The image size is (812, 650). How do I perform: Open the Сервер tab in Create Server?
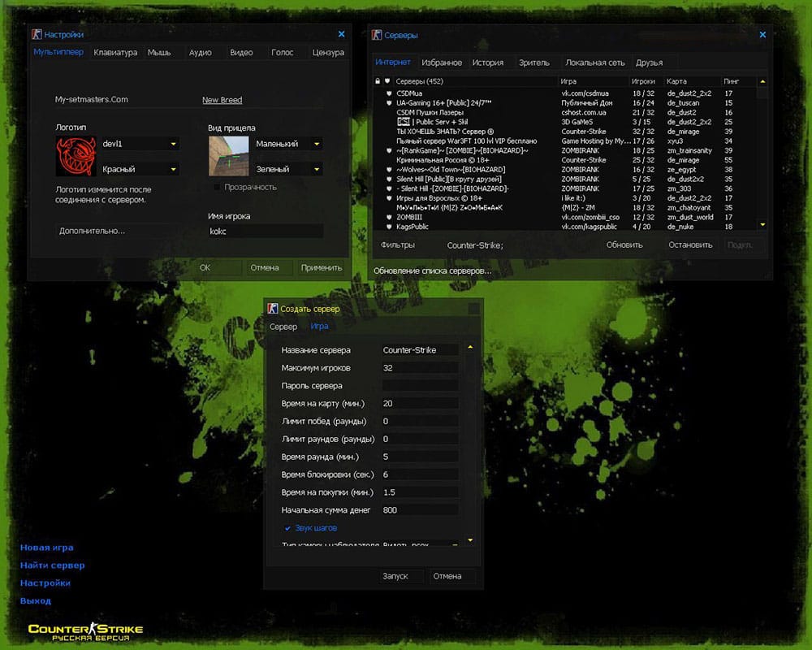tap(283, 327)
